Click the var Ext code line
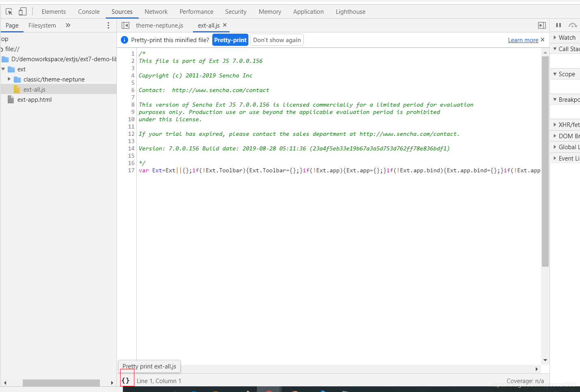 pyautogui.click(x=339, y=170)
